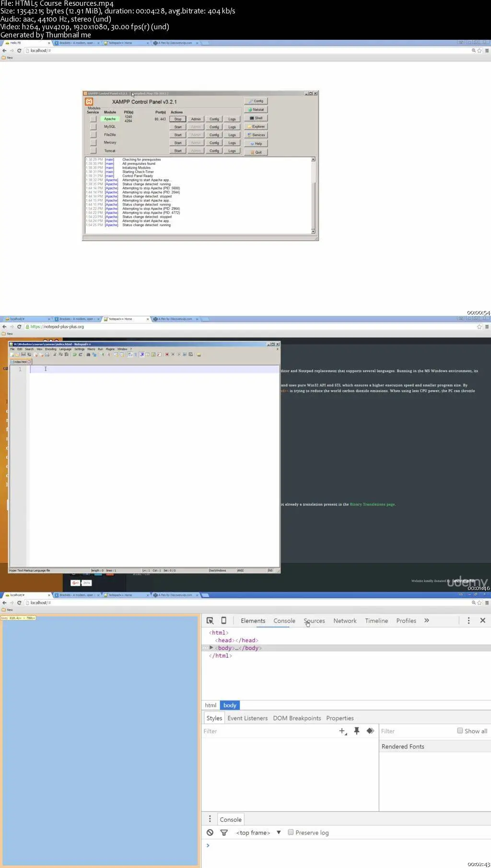Image resolution: width=491 pixels, height=868 pixels.
Task: Open Chrome menu in top browser frame
Action: pos(487,50)
